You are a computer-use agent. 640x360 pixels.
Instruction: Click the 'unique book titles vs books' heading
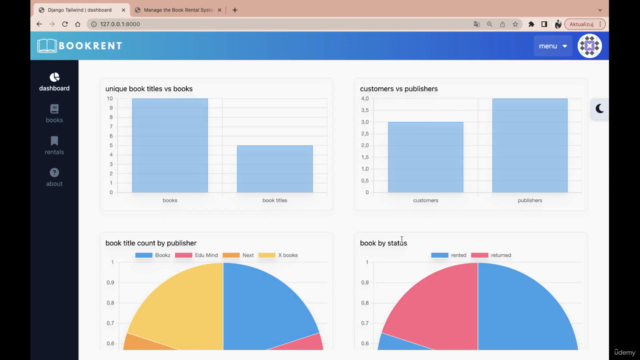coord(149,89)
